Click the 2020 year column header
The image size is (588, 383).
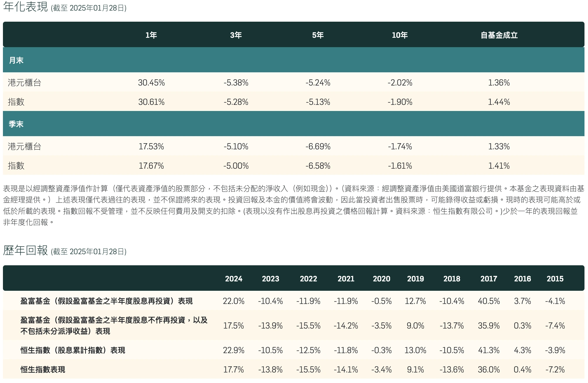(382, 279)
